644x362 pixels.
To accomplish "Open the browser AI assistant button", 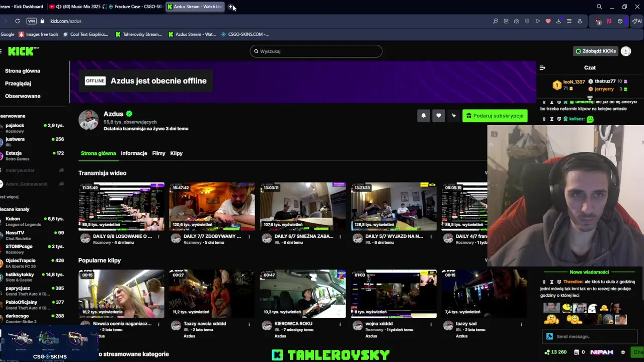I will (637, 21).
